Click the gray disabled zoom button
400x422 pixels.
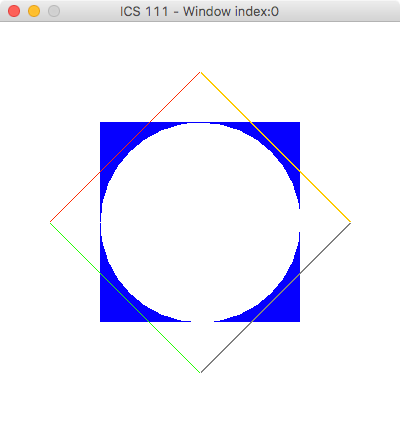[x=54, y=11]
